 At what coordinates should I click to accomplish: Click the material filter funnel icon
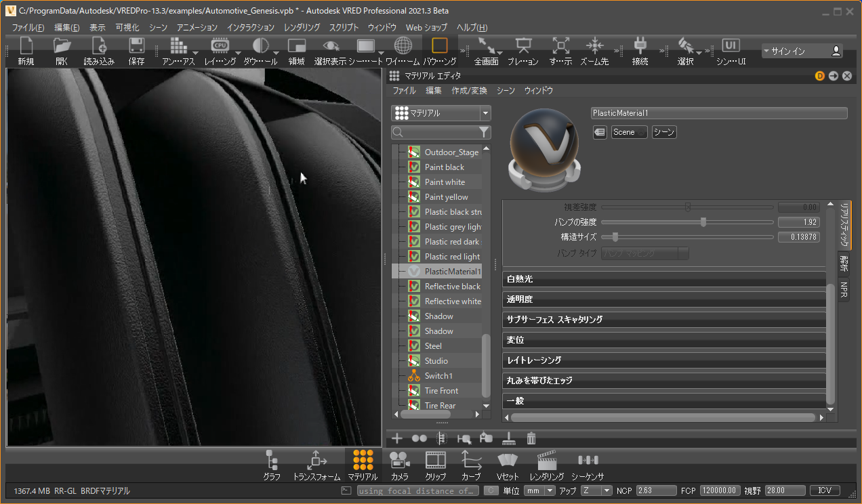(x=484, y=132)
